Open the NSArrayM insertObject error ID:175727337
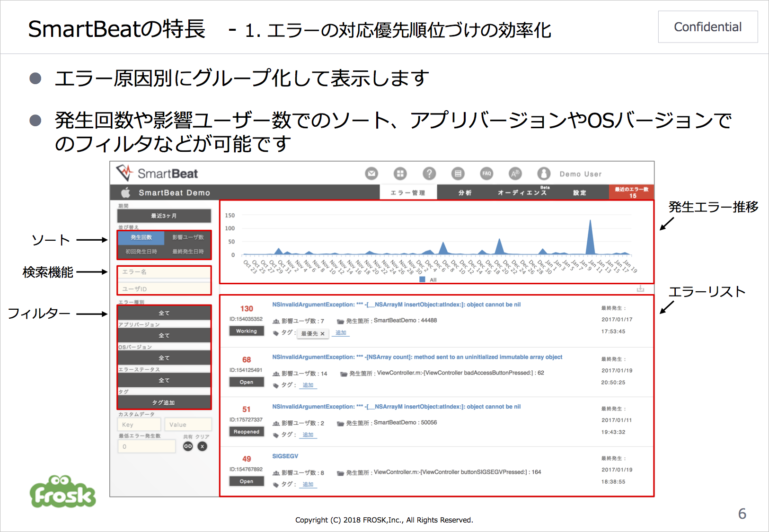 (396, 407)
